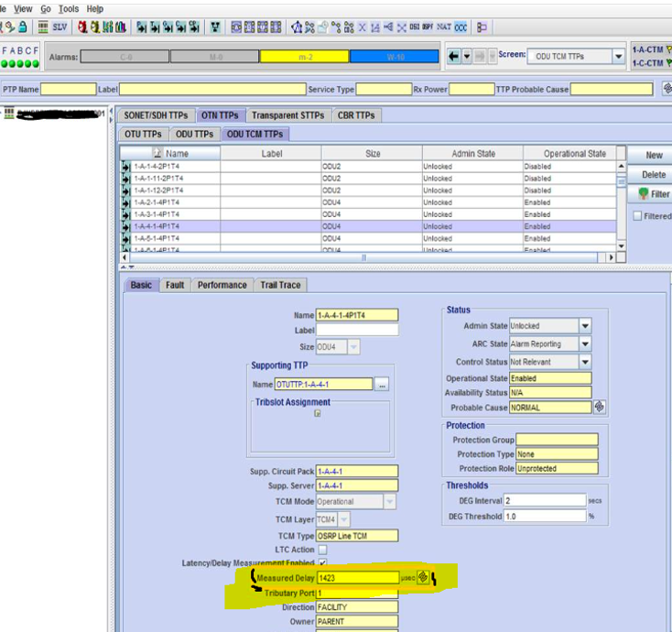
Task: Switch to the Trail Trace tab
Action: pyautogui.click(x=280, y=285)
